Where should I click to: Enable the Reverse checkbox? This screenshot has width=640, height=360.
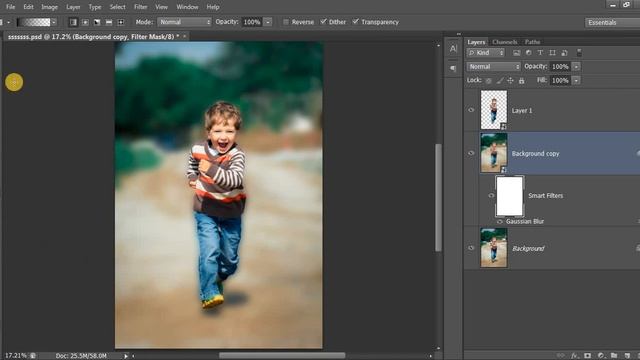pos(286,22)
